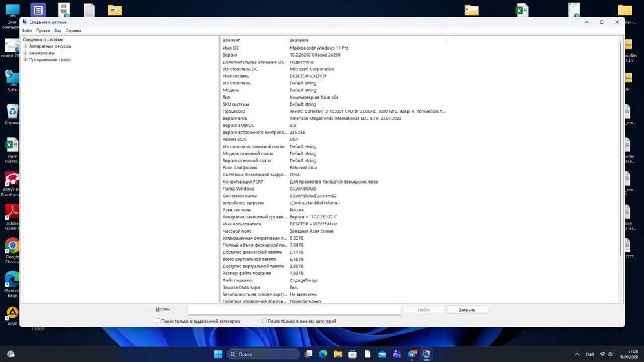Select the Компоненты tree label
This screenshot has width=644, height=362.
41,53
